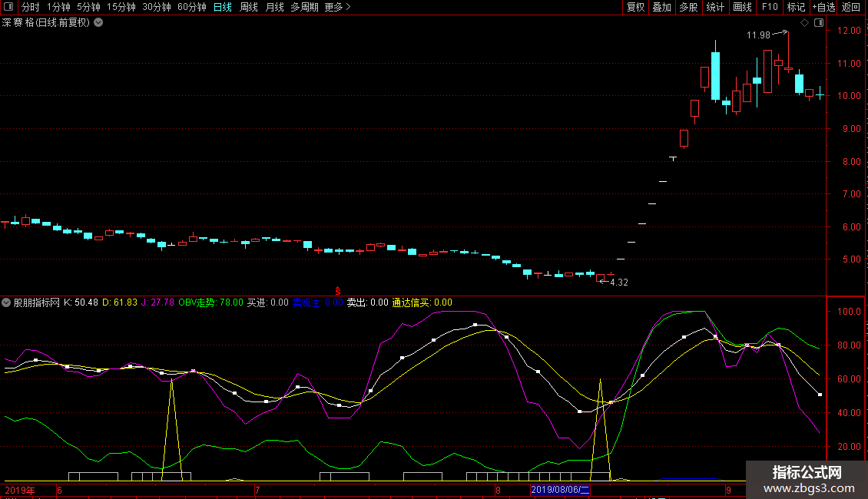Click the 100.0 indicator axis label
868x499 pixels.
[x=849, y=312]
